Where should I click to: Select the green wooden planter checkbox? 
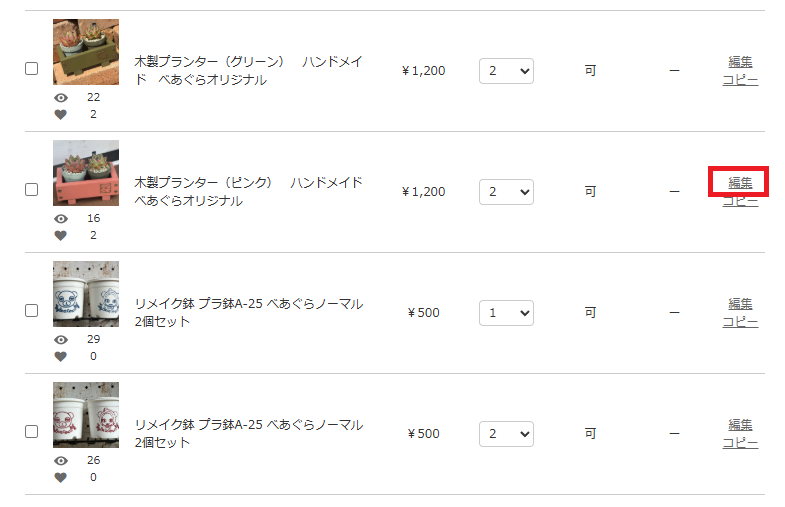pos(32,69)
